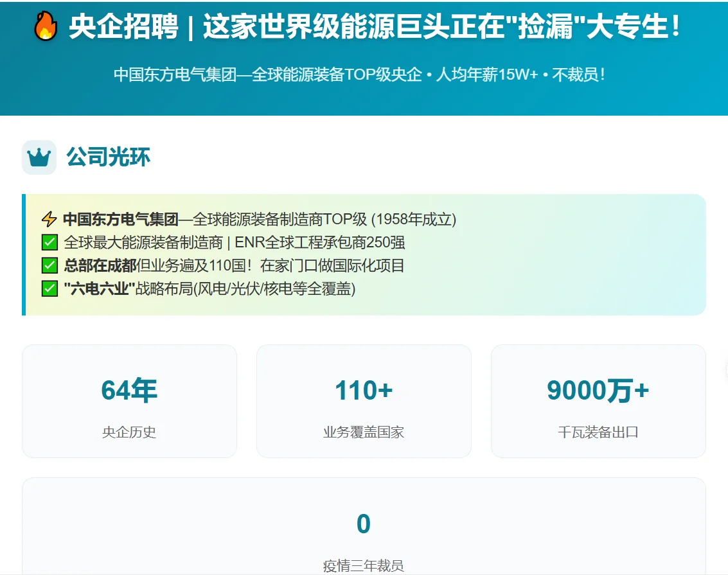The height and width of the screenshot is (575, 728).
Task: Click the 110+ statistic value
Action: coord(364,390)
